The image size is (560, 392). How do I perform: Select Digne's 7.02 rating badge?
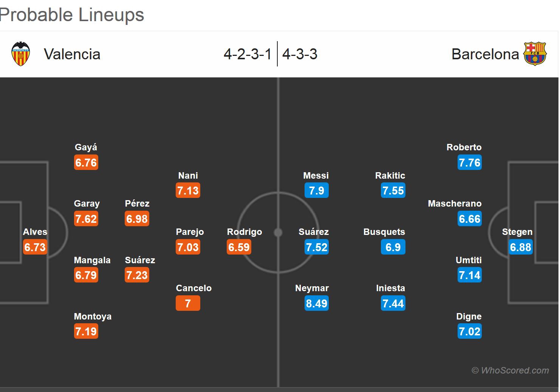coord(469,332)
